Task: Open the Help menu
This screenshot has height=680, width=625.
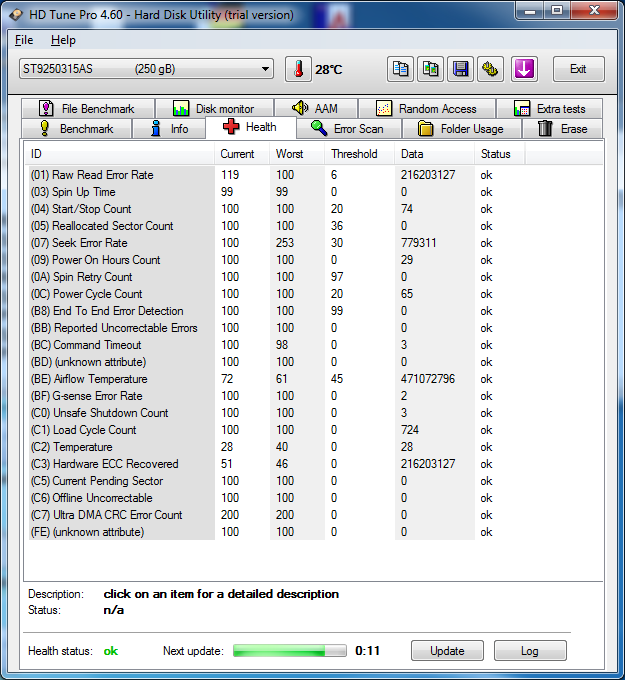Action: (x=63, y=40)
